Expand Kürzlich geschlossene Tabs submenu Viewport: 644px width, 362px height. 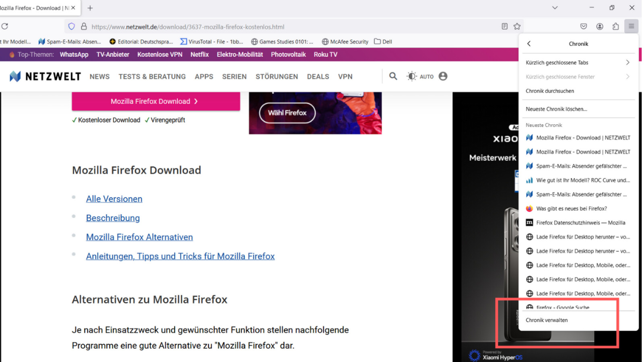pyautogui.click(x=578, y=63)
